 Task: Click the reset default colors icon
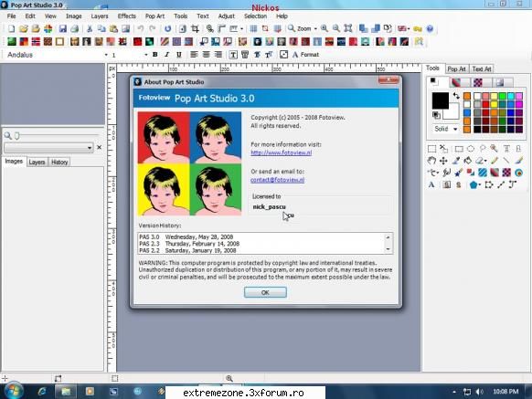436,115
